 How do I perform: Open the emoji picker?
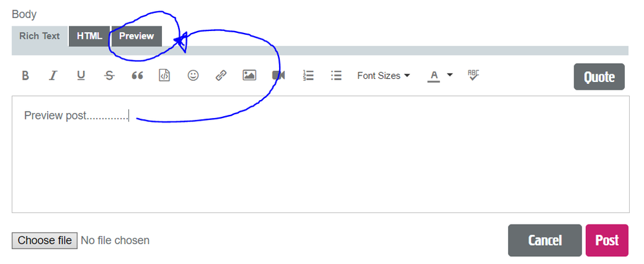pos(193,76)
